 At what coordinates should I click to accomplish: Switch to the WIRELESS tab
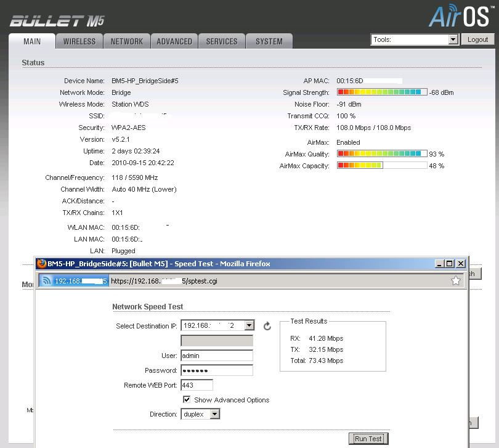tap(79, 41)
